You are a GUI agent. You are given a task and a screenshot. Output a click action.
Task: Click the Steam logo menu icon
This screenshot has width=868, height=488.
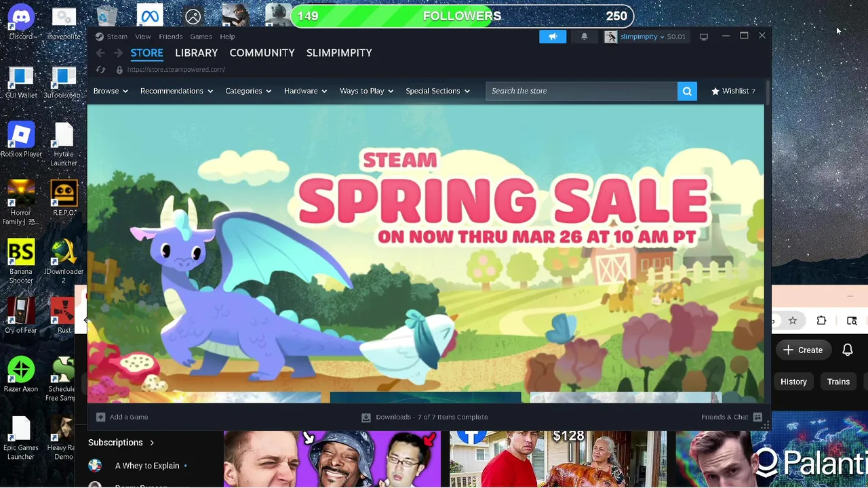pos(99,37)
